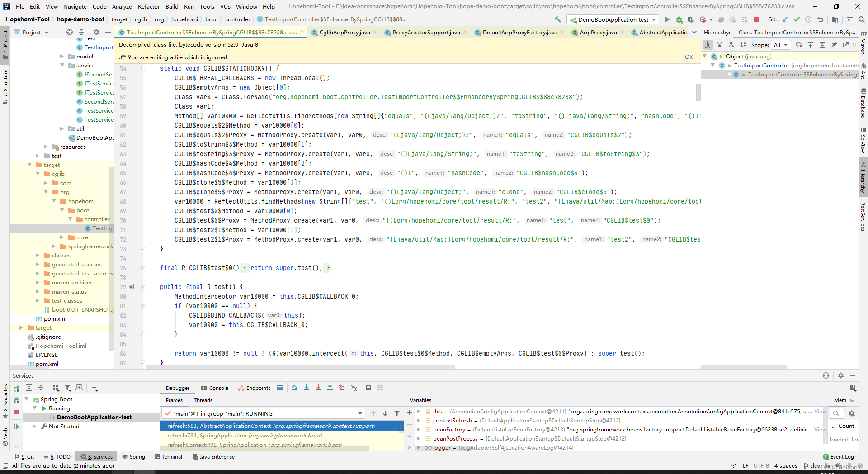The image size is (868, 474).
Task: Open Endpoints tab button
Action: click(254, 388)
